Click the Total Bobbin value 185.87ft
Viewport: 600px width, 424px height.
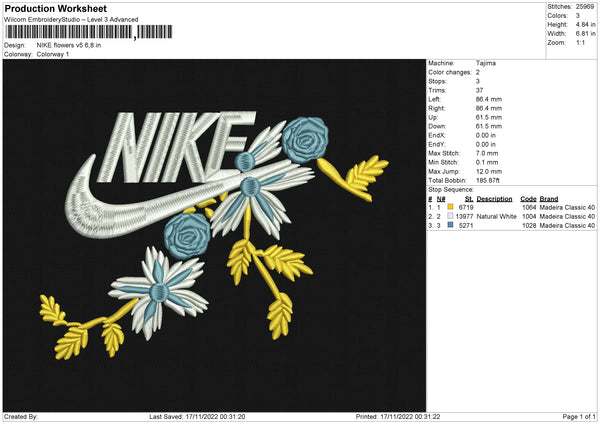pyautogui.click(x=488, y=180)
